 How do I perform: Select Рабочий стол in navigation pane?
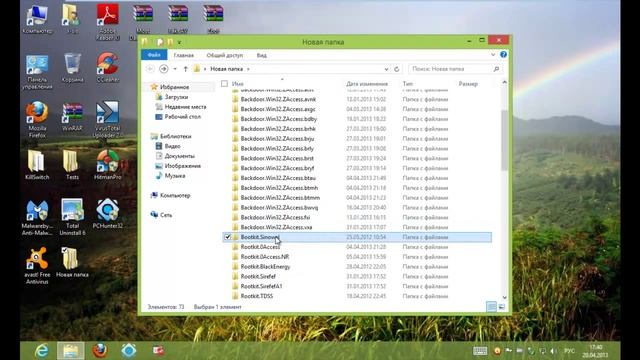point(182,116)
